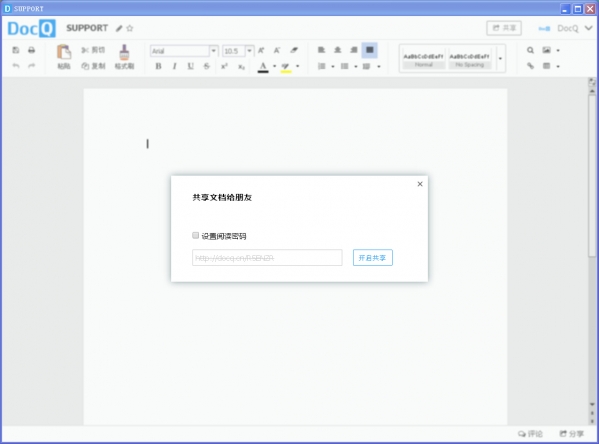The image size is (599, 444).
Task: Clear formatting with the eraser icon
Action: pyautogui.click(x=294, y=50)
